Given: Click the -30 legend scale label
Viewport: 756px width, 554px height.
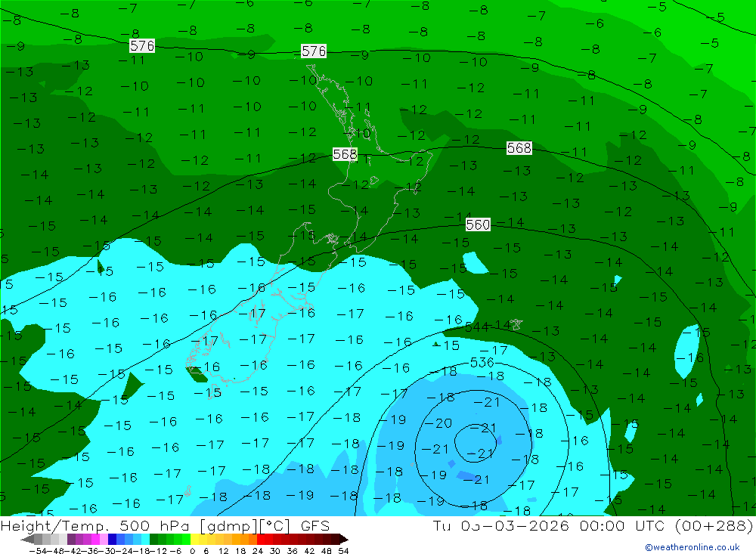Looking at the screenshot, I should pyautogui.click(x=107, y=551).
